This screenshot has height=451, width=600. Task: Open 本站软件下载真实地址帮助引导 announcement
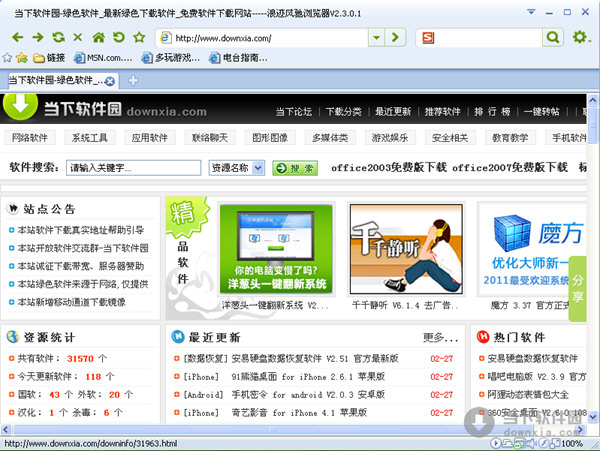(81, 230)
